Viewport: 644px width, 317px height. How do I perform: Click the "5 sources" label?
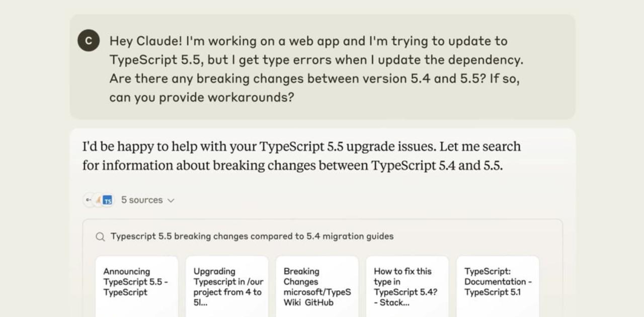pos(142,200)
